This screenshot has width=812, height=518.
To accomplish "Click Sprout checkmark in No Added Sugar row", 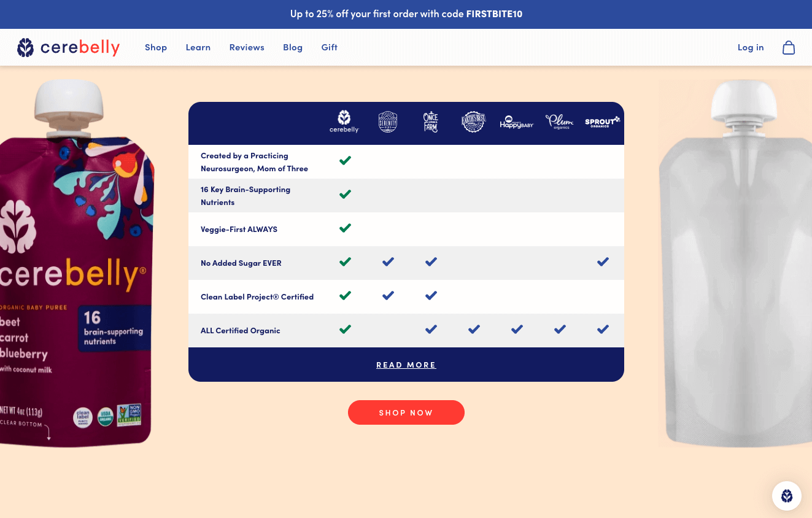I will pyautogui.click(x=603, y=262).
